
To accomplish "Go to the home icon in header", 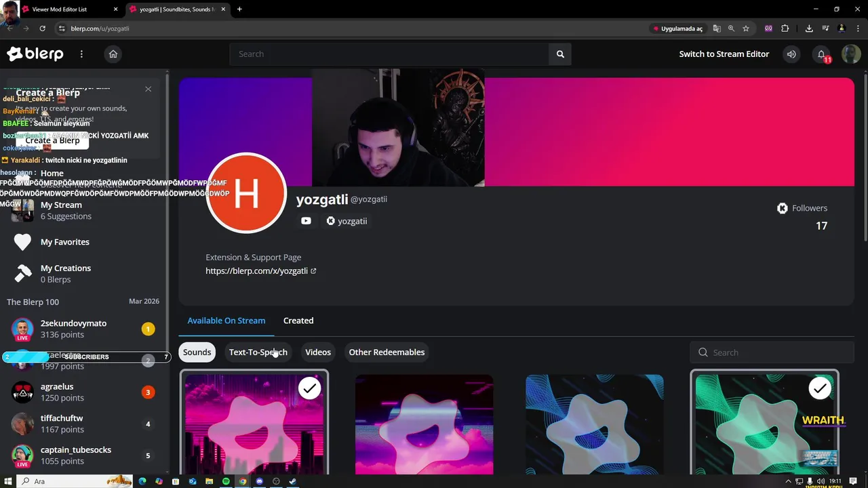I will click(113, 54).
